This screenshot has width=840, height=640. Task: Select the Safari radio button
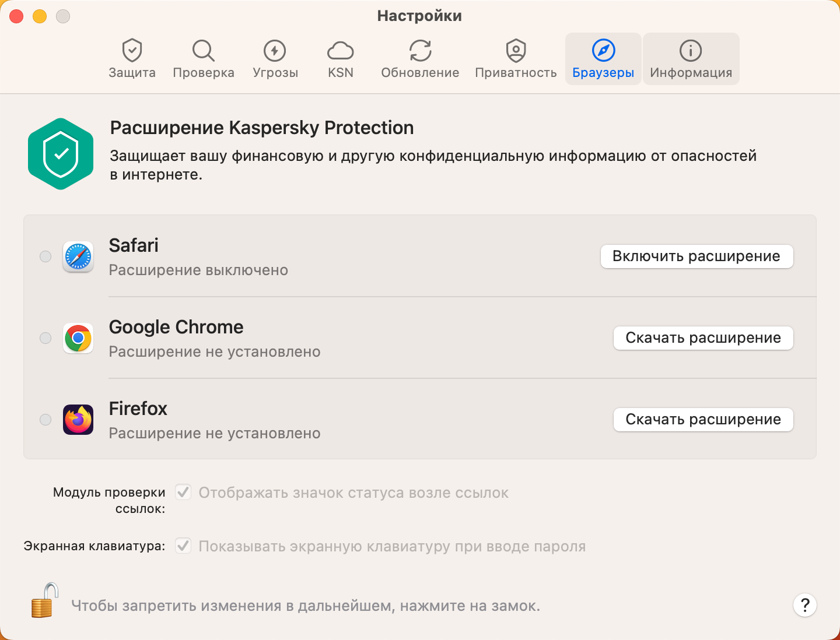[x=45, y=256]
